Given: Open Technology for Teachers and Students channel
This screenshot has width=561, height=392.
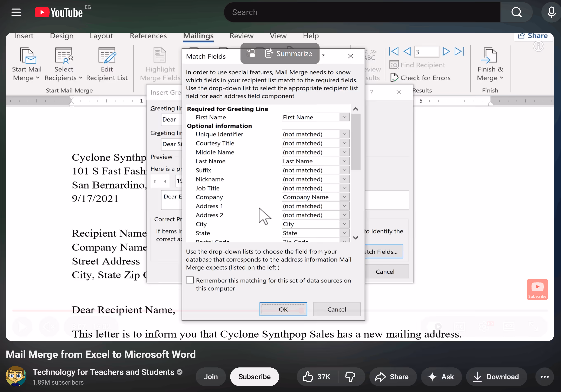Looking at the screenshot, I should (104, 372).
